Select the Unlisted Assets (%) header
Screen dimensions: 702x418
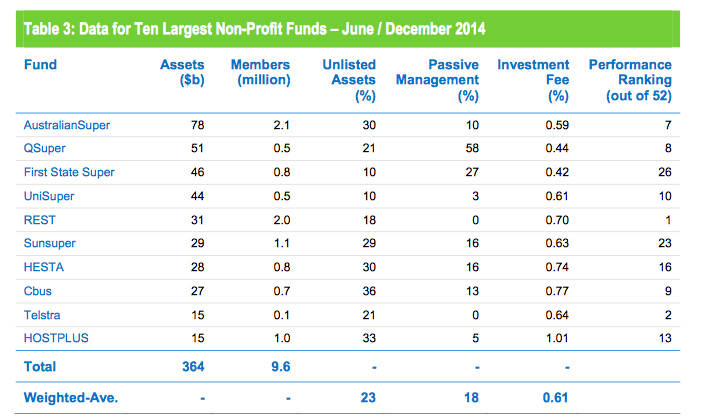(x=347, y=80)
